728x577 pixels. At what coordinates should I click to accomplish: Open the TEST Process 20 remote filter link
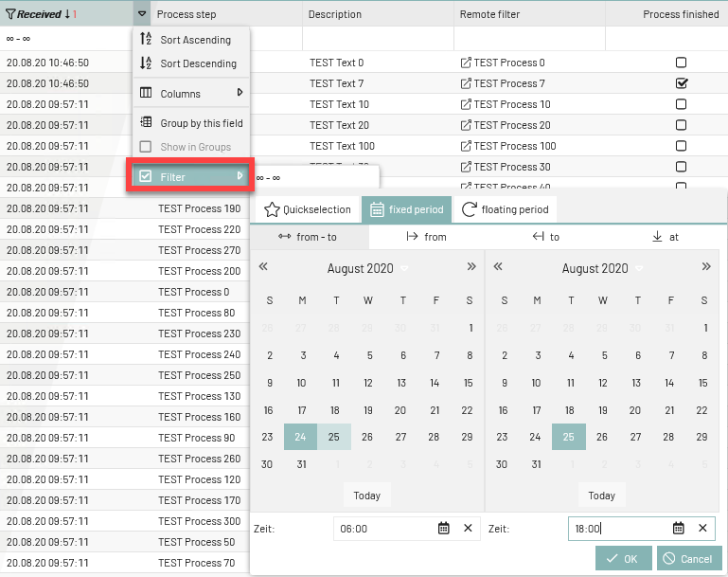(x=506, y=125)
